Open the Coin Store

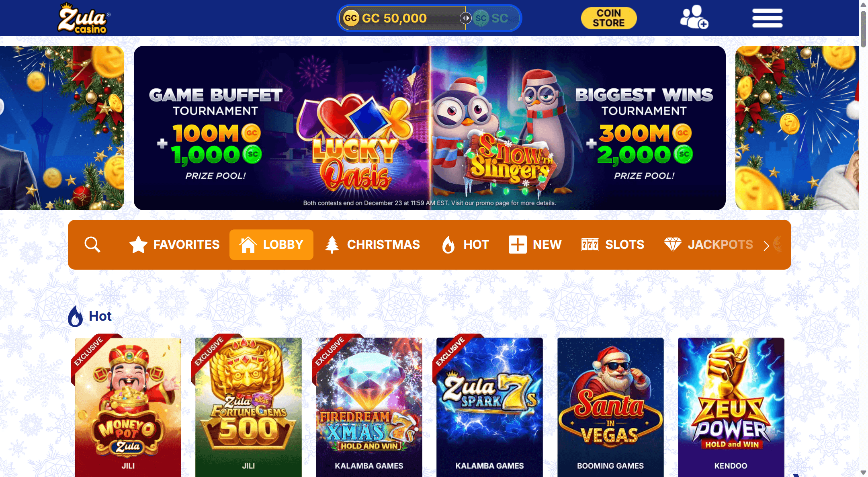[609, 18]
